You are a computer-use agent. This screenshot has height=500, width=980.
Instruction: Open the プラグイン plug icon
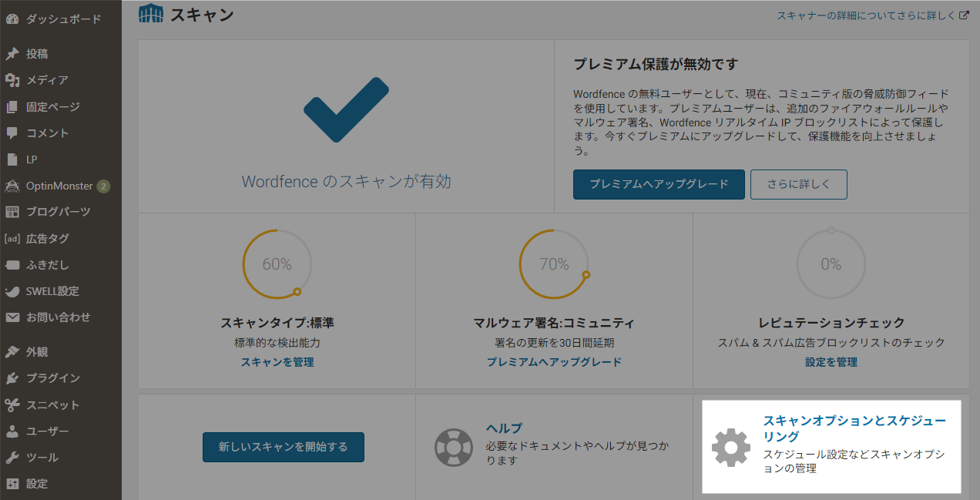coord(12,378)
